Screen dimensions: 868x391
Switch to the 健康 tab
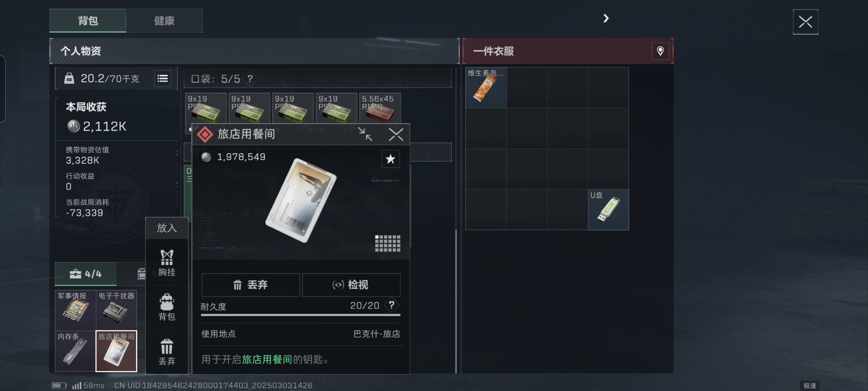point(165,21)
